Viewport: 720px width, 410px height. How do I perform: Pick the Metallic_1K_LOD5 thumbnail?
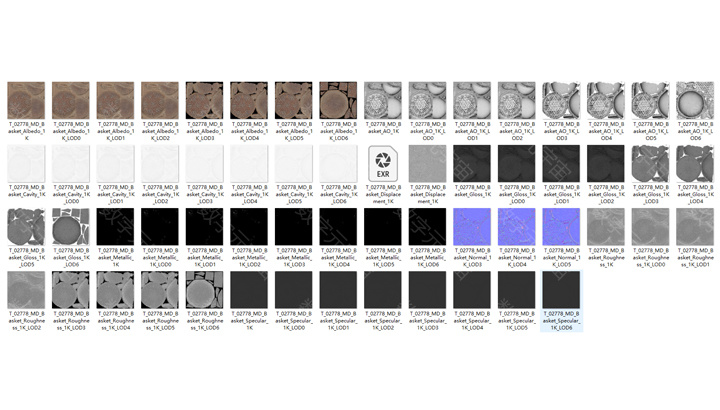tap(382, 227)
